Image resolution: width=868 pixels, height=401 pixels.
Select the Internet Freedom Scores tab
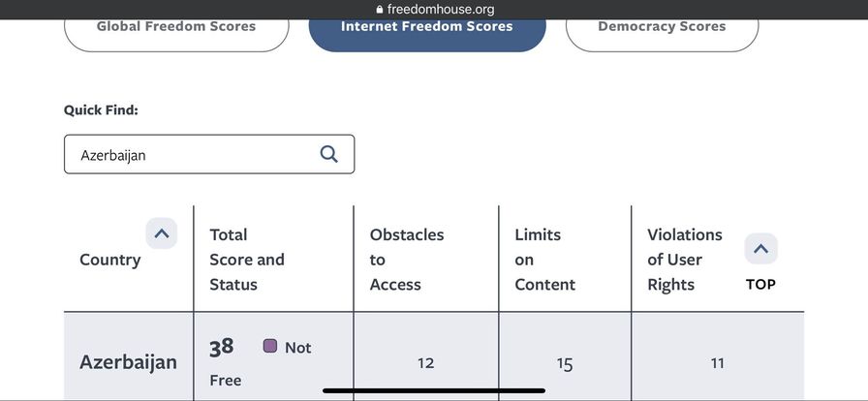(427, 27)
